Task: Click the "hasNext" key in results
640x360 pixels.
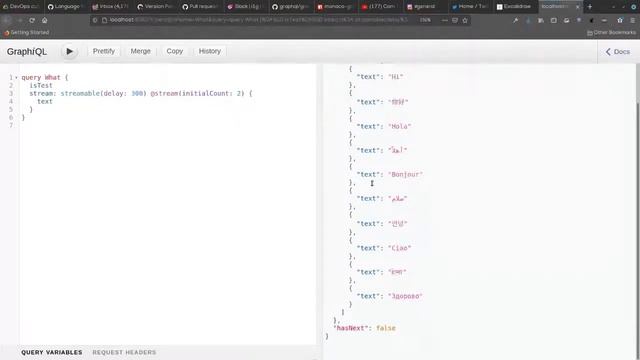Action: pos(351,328)
